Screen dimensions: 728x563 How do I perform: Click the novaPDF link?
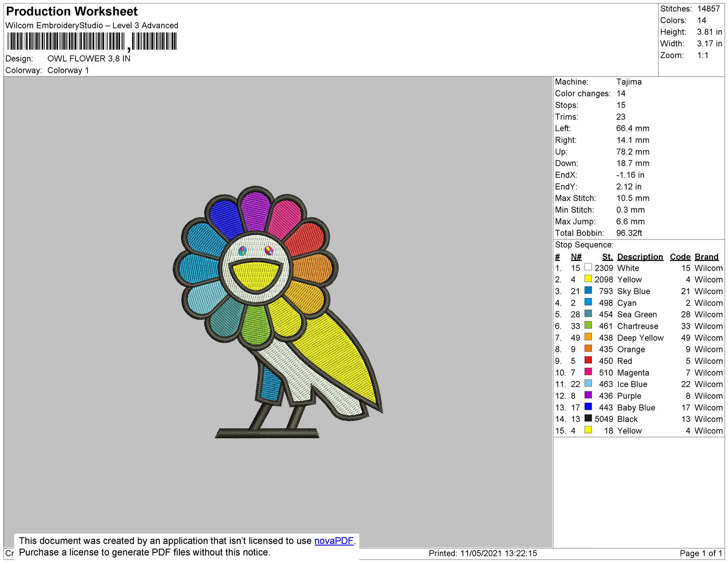334,541
